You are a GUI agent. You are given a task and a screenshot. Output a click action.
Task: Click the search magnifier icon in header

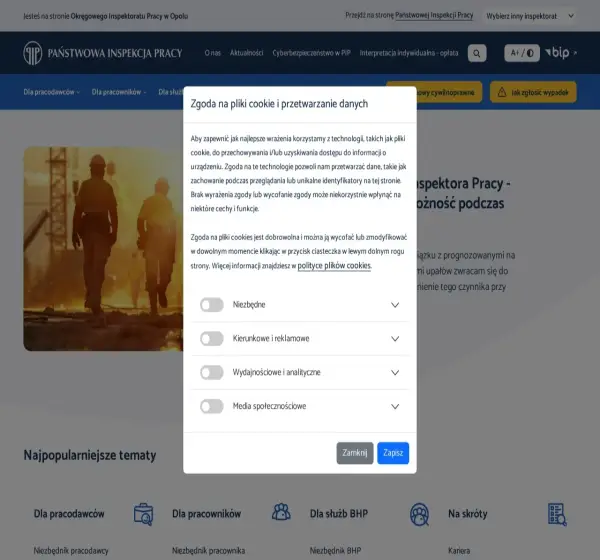(x=477, y=53)
